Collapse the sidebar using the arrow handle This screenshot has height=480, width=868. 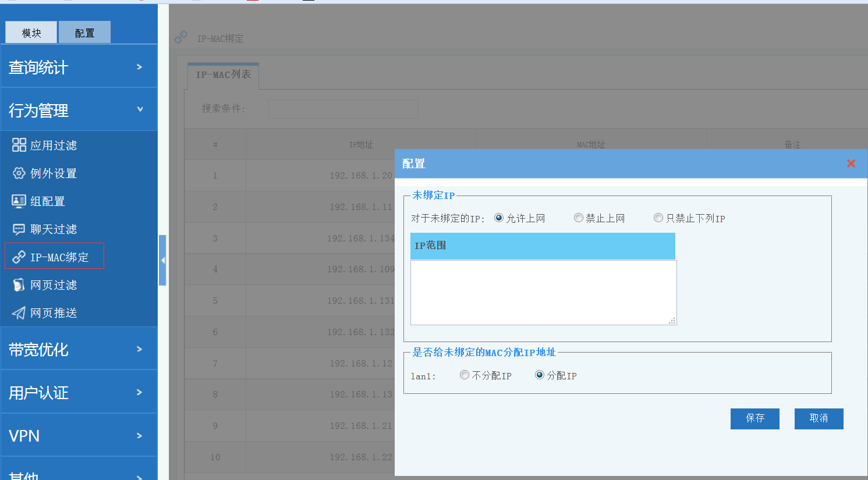tap(163, 260)
